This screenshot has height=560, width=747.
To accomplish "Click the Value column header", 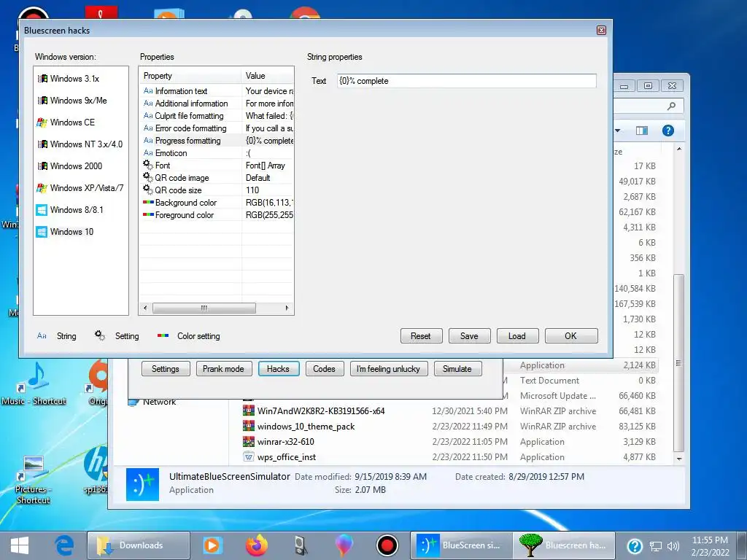I will click(268, 76).
